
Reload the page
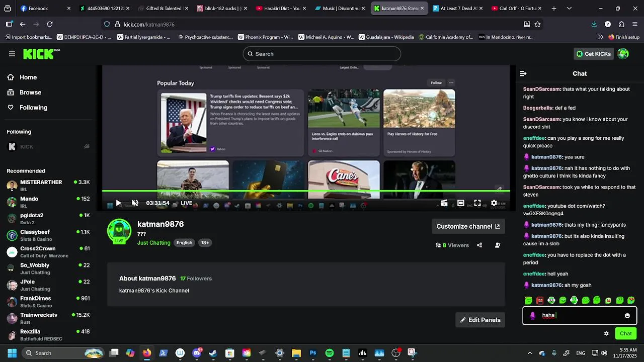click(x=50, y=24)
